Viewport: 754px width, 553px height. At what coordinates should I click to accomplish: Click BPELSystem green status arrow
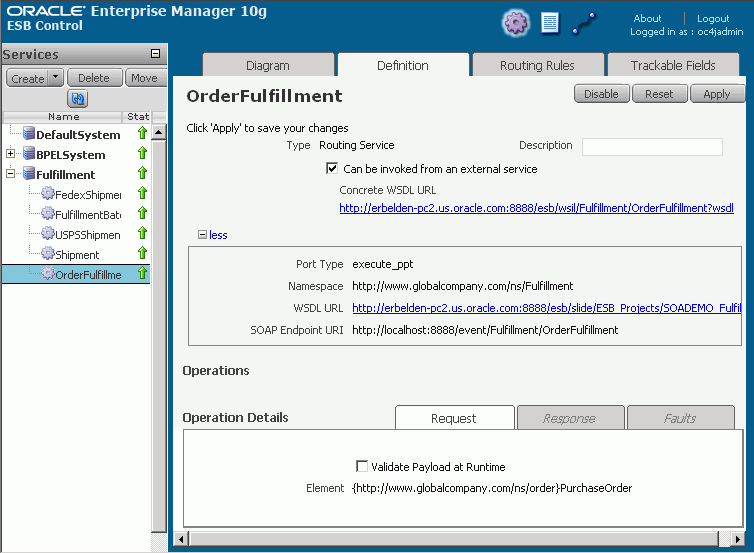pos(142,153)
